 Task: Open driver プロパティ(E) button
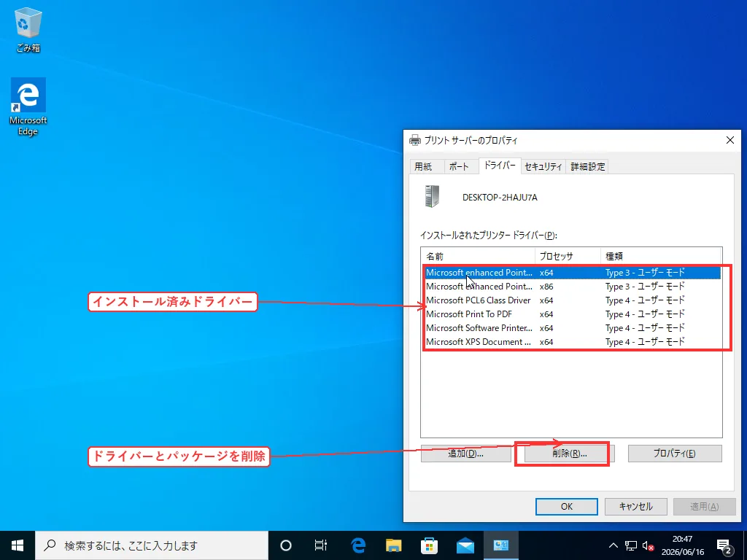coord(675,454)
